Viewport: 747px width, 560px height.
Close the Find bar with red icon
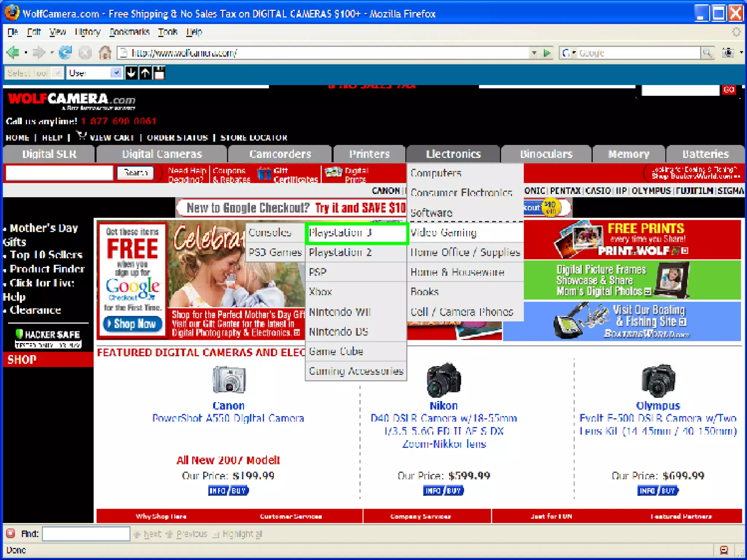coord(11,534)
